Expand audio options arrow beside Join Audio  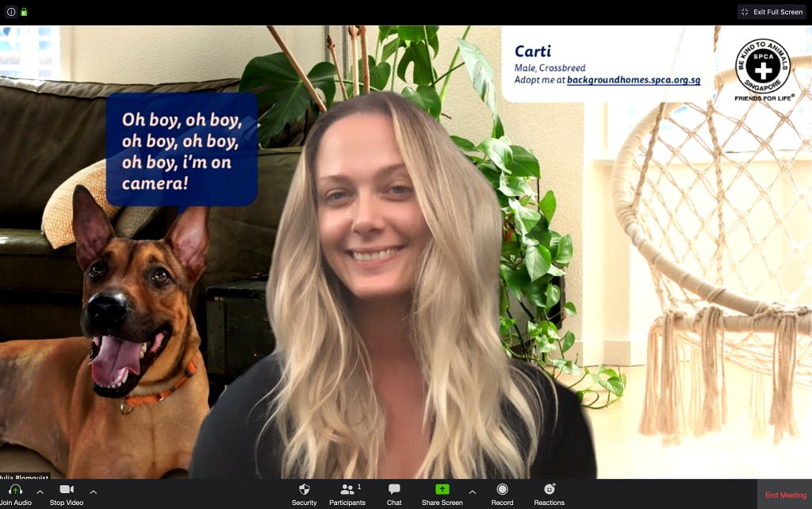click(40, 492)
